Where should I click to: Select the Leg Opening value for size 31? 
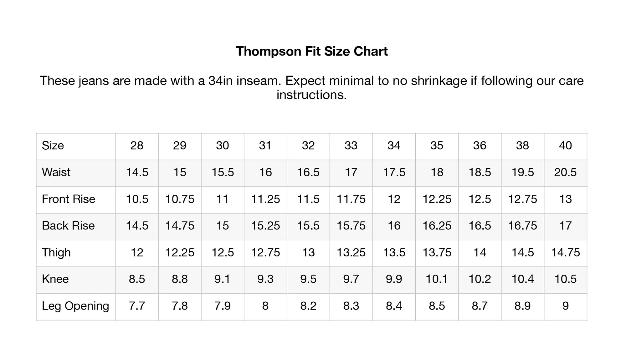[265, 306]
